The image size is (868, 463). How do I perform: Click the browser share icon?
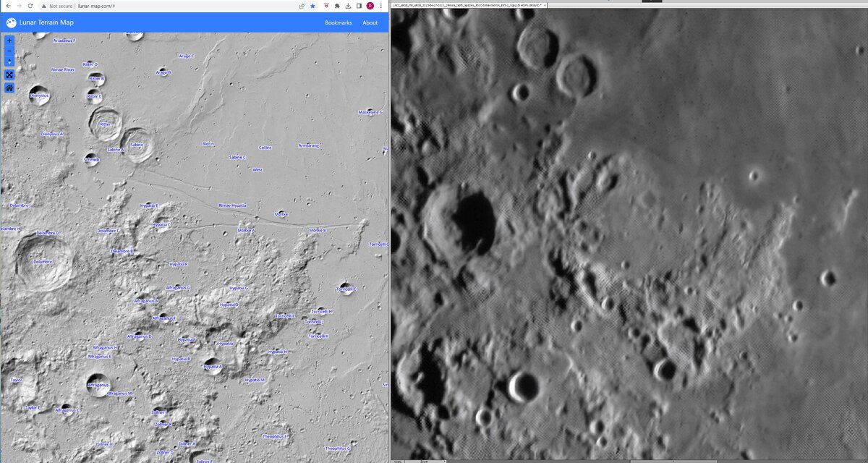[x=302, y=6]
